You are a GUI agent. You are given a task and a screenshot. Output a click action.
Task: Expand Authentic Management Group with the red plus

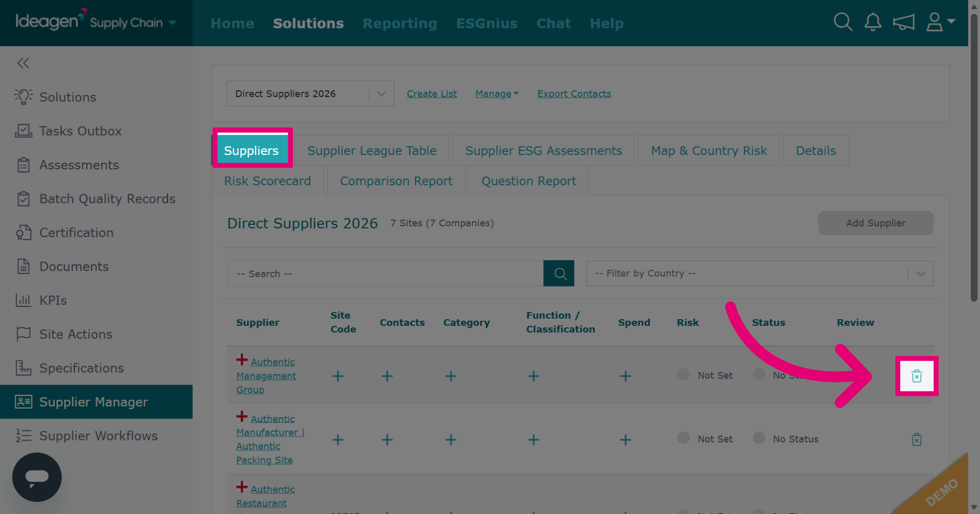click(x=242, y=360)
